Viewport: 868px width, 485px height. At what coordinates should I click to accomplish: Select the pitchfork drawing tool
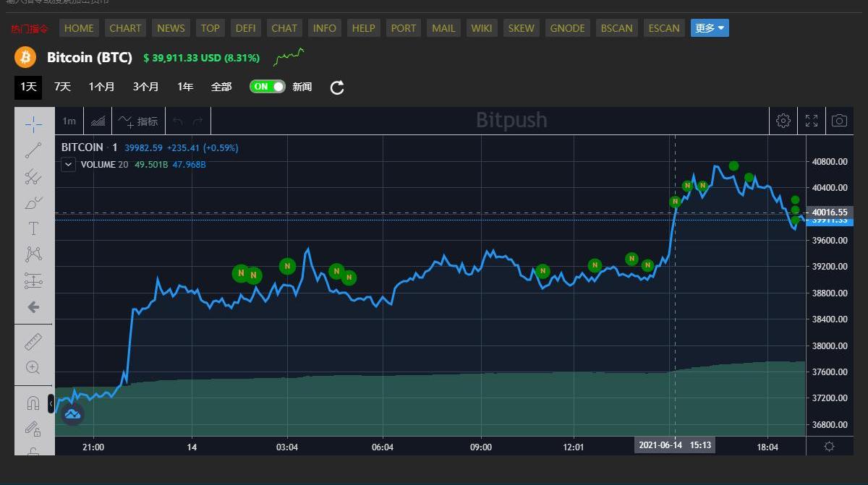33,176
